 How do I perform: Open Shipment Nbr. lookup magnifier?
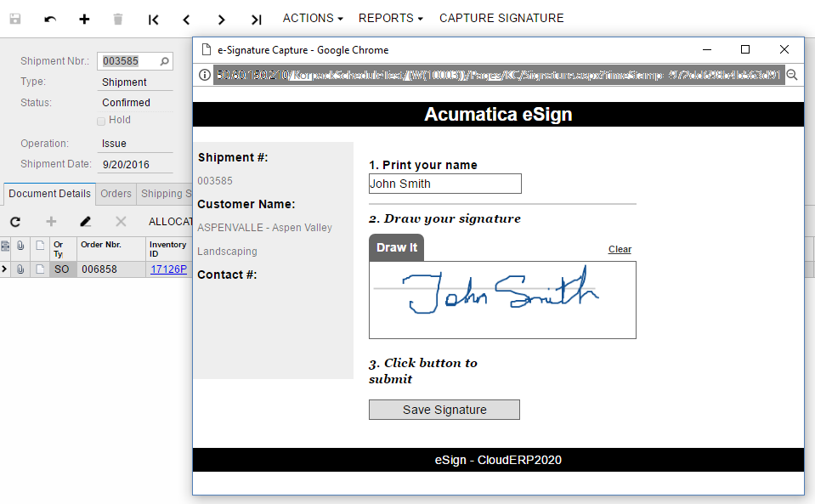165,61
